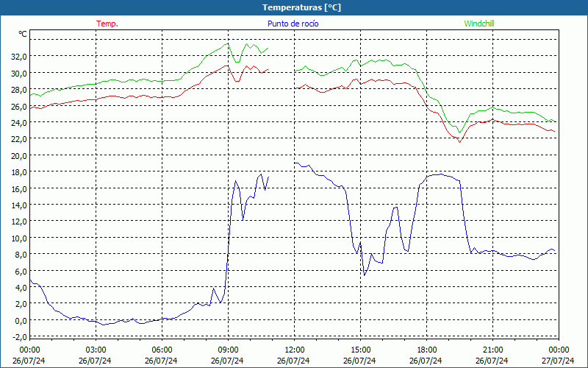Image resolution: width=588 pixels, height=368 pixels.
Task: Click the 09:00 time axis label
Action: (228, 350)
